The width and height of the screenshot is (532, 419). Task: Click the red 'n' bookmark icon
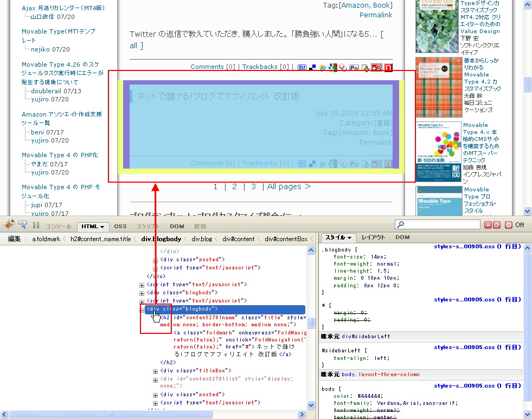388,67
